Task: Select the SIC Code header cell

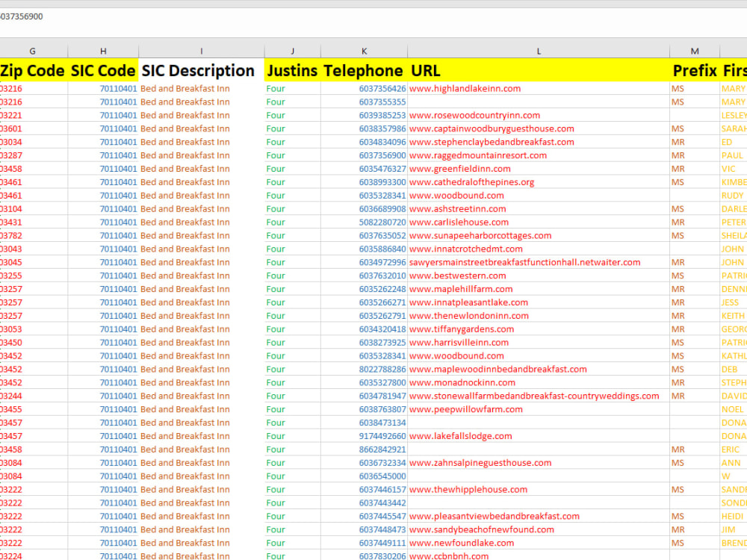Action: [x=103, y=70]
